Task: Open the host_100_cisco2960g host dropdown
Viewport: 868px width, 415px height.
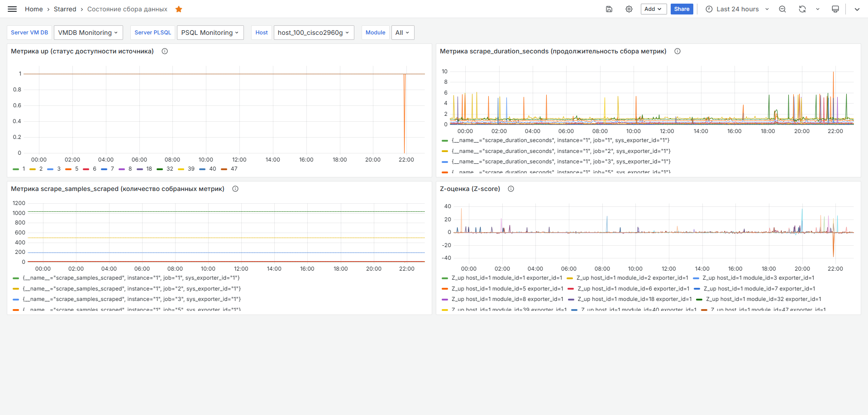Action: pyautogui.click(x=314, y=33)
